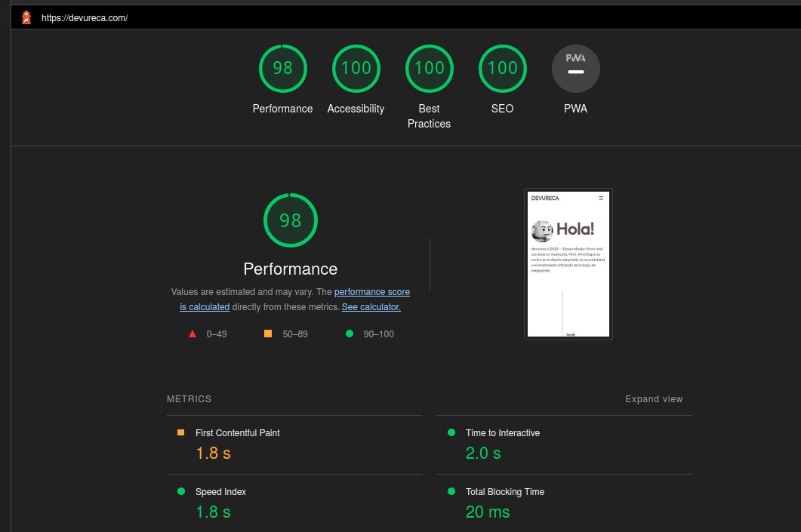Click the 0–49 legend text
Screen dimensions: 801x532
coord(217,334)
